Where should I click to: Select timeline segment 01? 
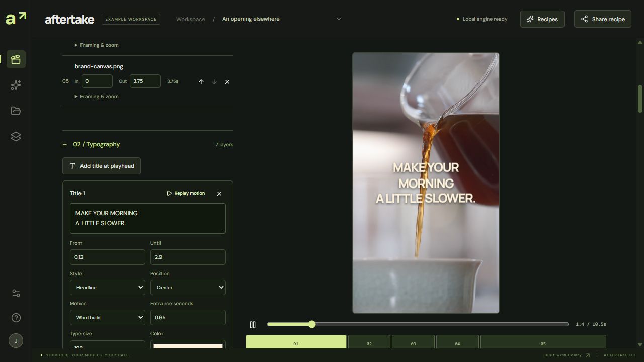click(296, 342)
